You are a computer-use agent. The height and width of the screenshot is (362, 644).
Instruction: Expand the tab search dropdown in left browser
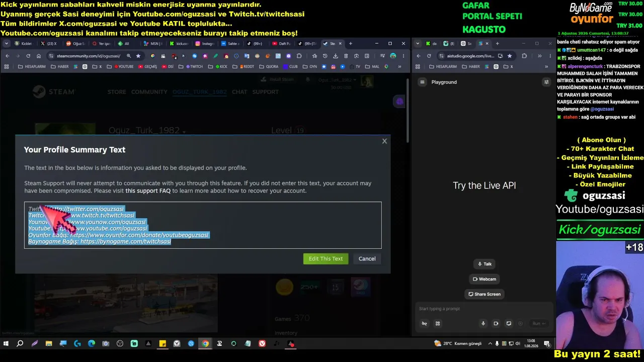click(x=7, y=44)
